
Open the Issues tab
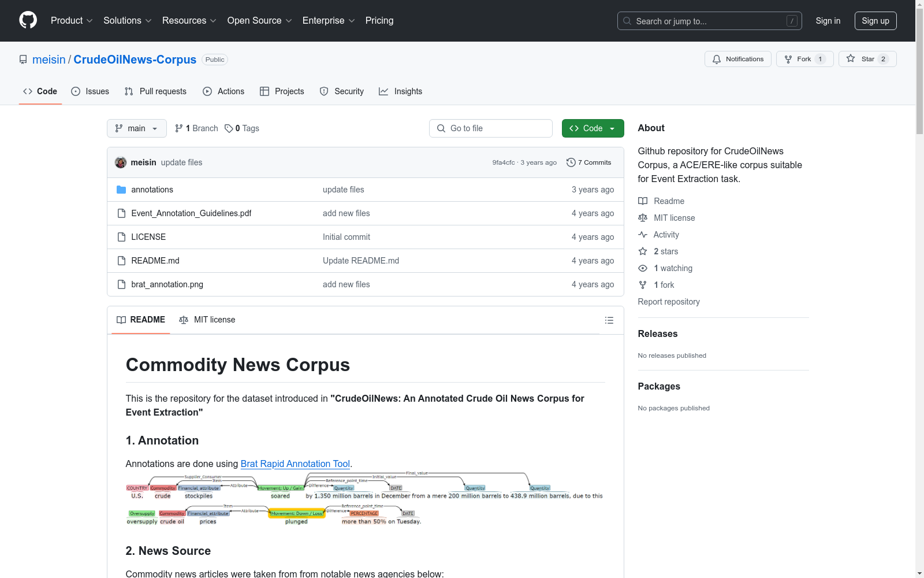click(x=90, y=91)
